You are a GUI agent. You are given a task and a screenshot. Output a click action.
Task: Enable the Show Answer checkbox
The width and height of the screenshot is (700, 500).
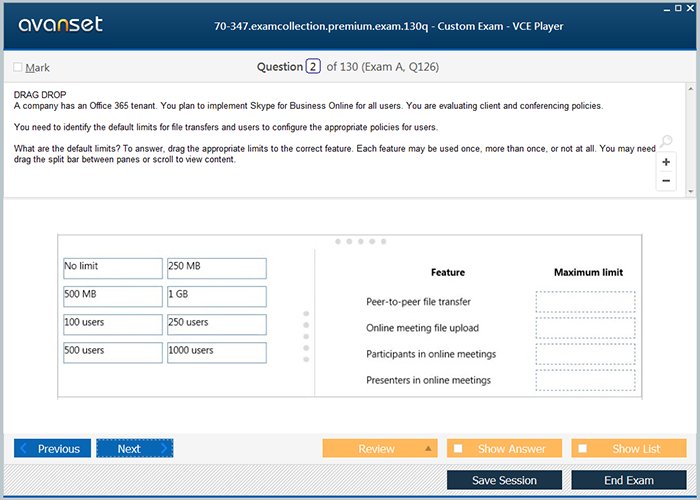(458, 449)
